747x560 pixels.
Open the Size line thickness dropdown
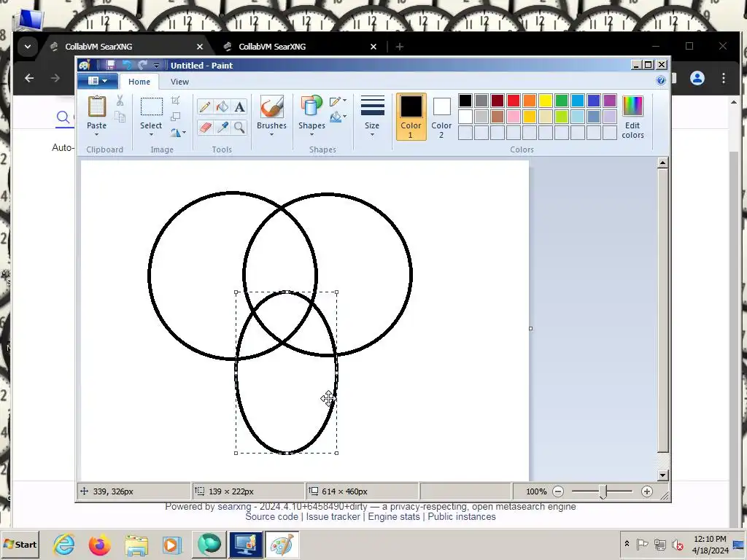pyautogui.click(x=372, y=116)
